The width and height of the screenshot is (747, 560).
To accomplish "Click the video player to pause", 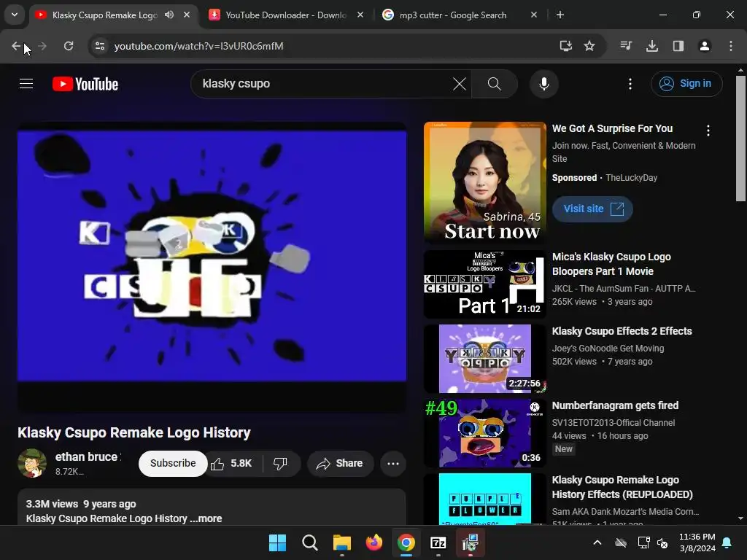I will 212,267.
